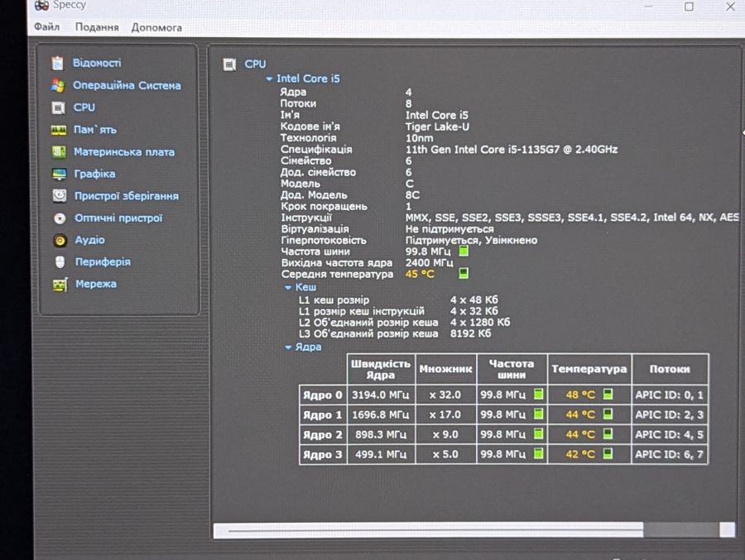Collapse the Intel Core i5 tree node
The height and width of the screenshot is (560, 745).
coord(269,79)
